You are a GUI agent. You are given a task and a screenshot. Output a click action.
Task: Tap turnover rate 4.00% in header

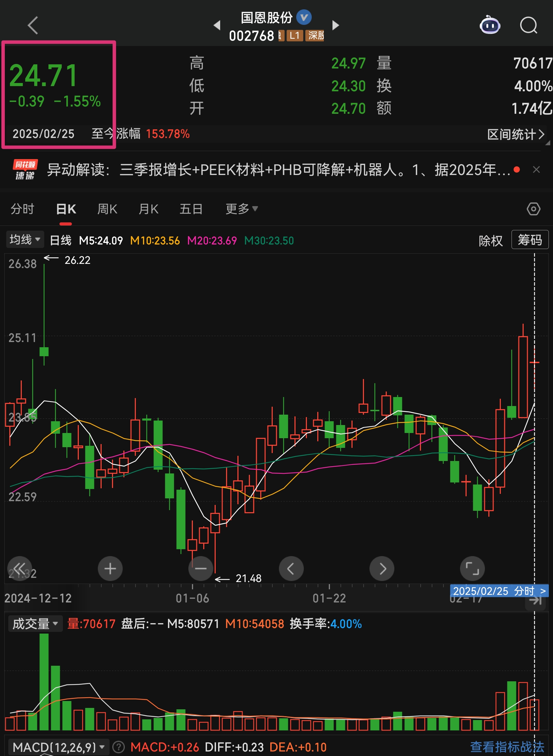coord(533,86)
